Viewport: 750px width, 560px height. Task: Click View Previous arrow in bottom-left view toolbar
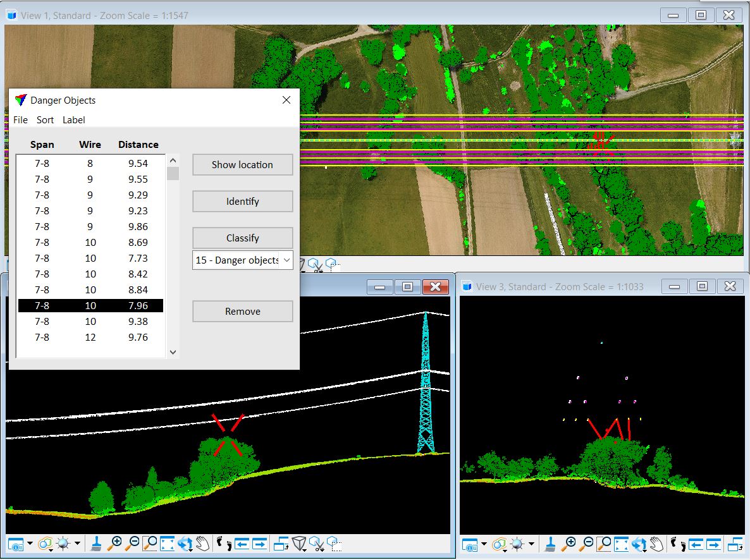[x=242, y=544]
